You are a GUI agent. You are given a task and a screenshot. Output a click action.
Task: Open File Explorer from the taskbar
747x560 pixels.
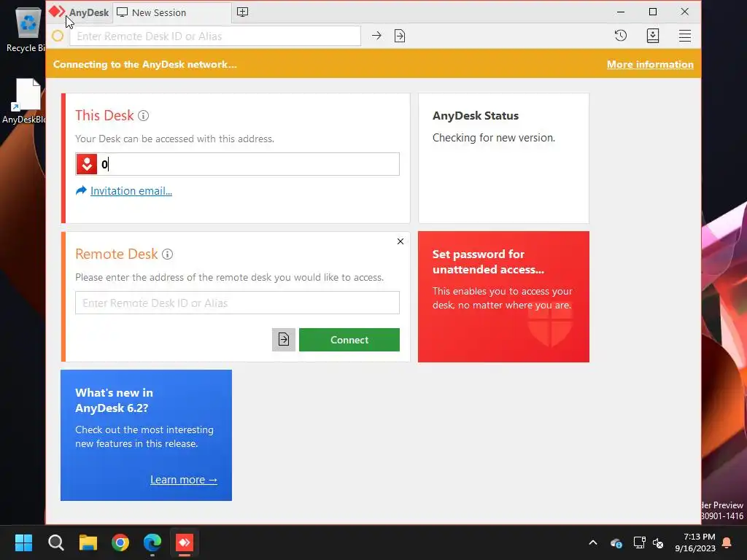tap(88, 542)
